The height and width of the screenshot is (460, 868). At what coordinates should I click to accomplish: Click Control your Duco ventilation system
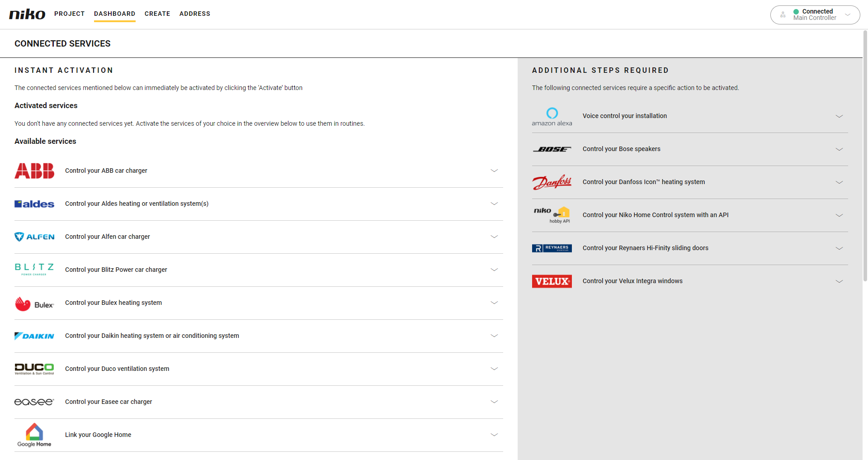pyautogui.click(x=117, y=369)
